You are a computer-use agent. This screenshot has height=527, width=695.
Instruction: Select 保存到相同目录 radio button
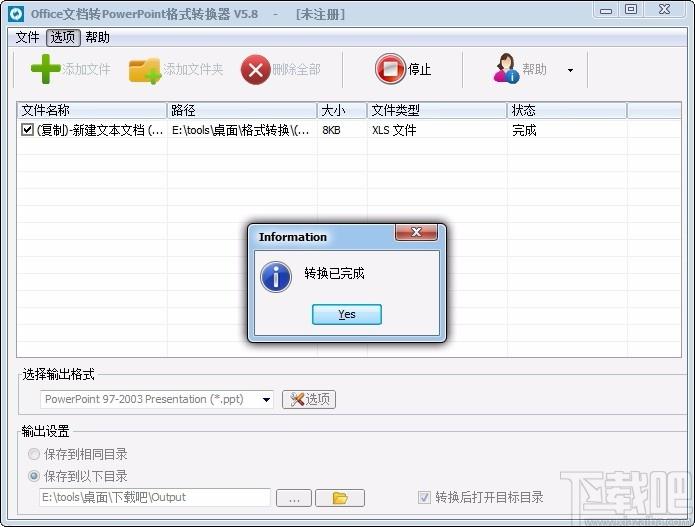[34, 454]
